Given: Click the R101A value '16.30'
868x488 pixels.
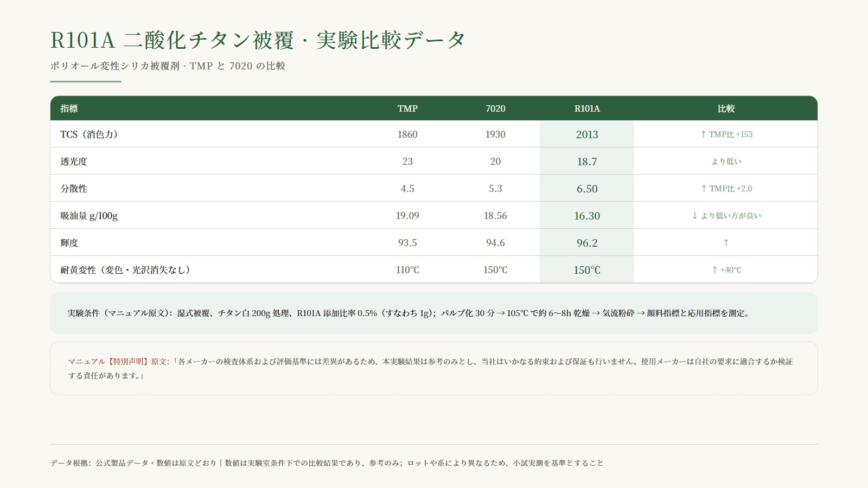Looking at the screenshot, I should (587, 216).
